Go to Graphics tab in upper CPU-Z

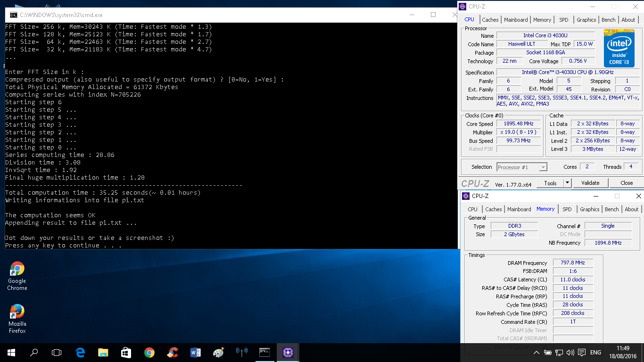[x=586, y=20]
